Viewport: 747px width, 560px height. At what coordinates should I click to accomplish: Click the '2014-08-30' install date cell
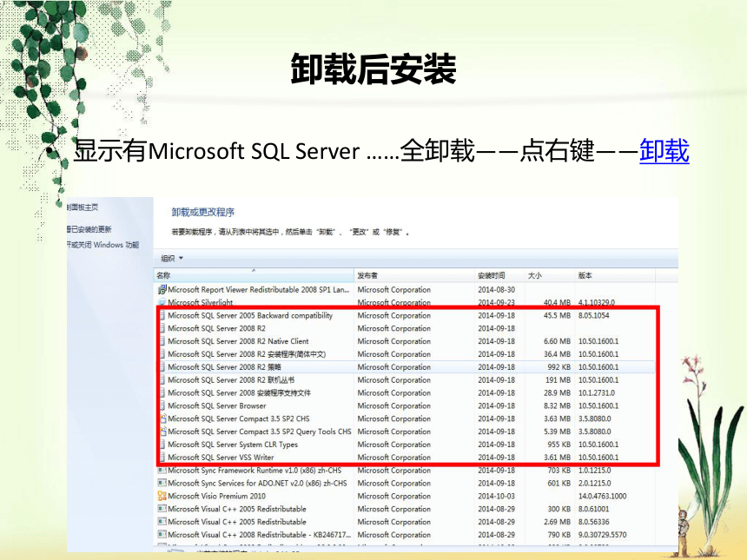497,289
